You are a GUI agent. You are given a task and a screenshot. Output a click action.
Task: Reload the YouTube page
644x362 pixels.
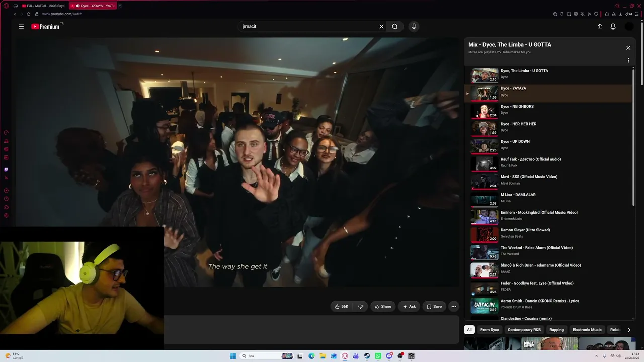tap(29, 14)
